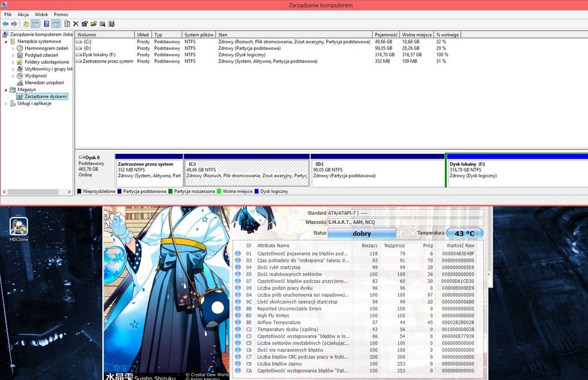Select the (C:) volume row in list
This screenshot has width=588, height=380.
click(x=268, y=41)
